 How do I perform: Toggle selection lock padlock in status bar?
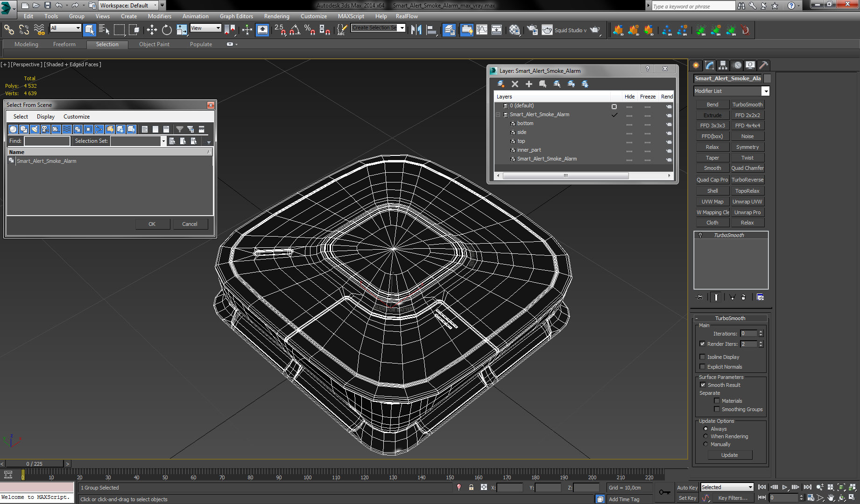click(471, 487)
